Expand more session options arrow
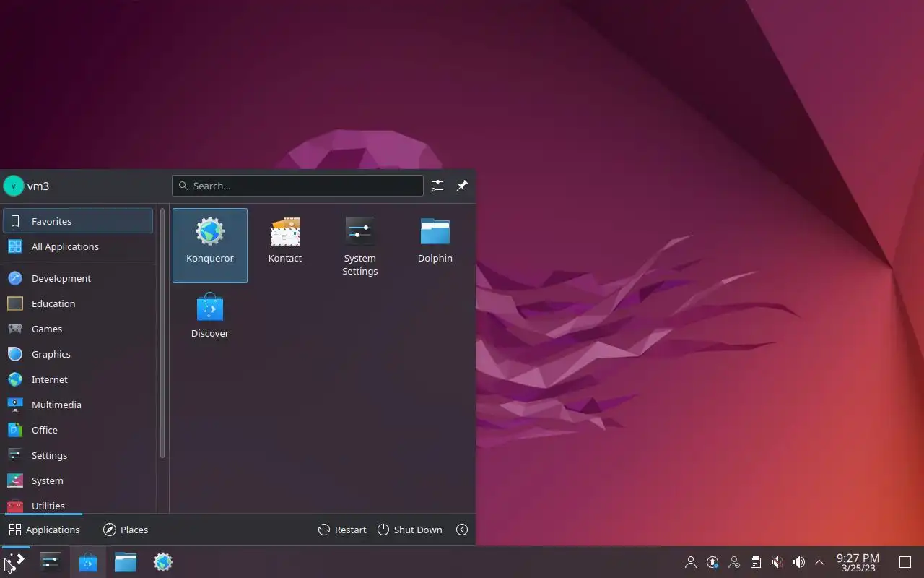The height and width of the screenshot is (578, 924). pos(462,530)
